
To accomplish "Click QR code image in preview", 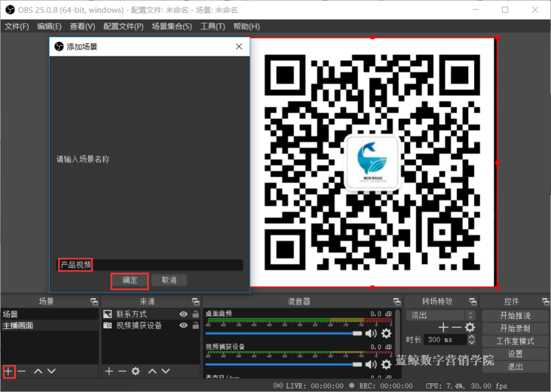I will 372,162.
